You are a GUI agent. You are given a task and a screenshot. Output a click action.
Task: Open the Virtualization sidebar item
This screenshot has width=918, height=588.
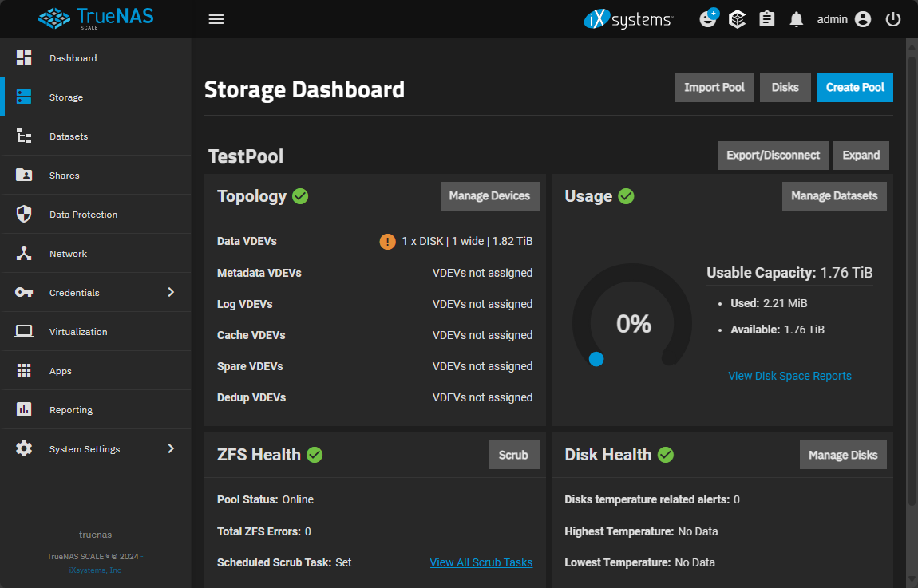click(x=97, y=331)
